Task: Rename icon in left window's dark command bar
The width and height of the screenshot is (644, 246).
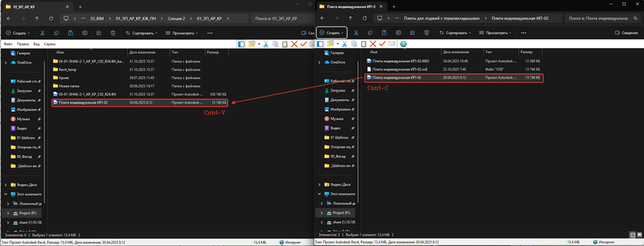Action: coord(85,33)
